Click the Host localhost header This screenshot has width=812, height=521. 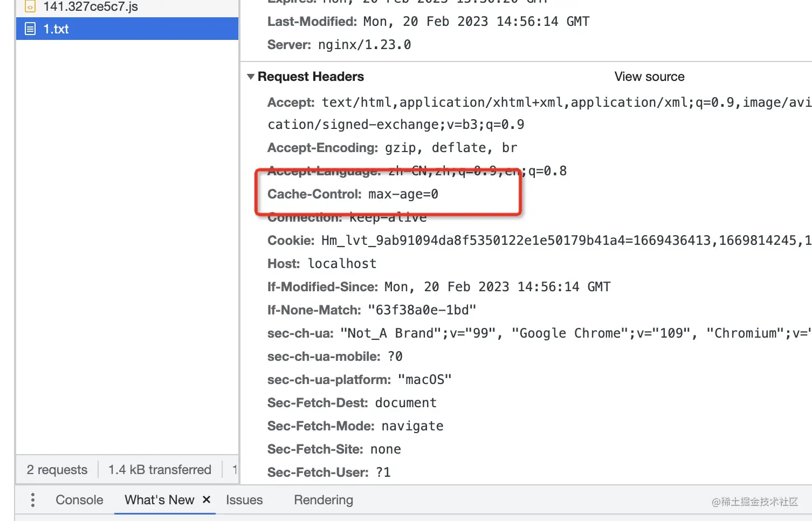point(322,264)
